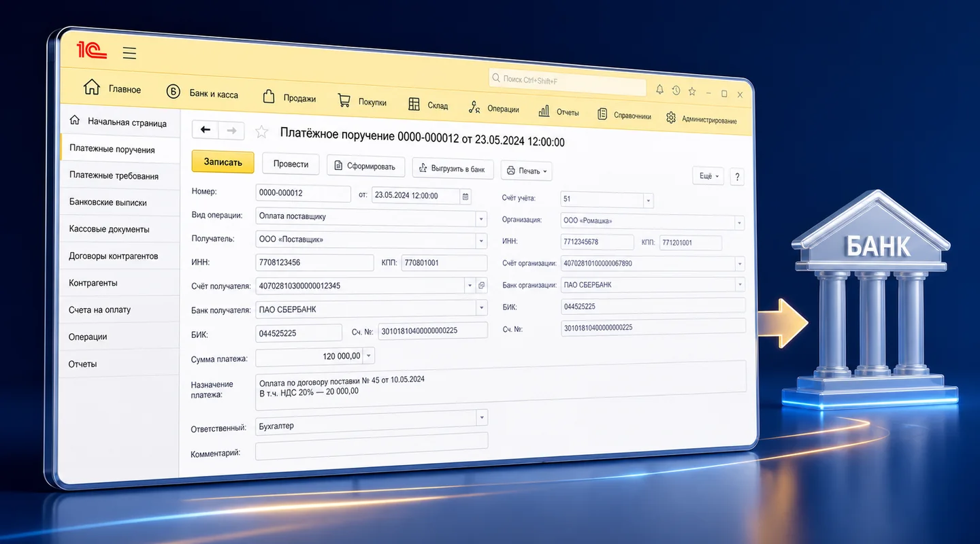Click the recipient КПП field 770801001

click(444, 263)
